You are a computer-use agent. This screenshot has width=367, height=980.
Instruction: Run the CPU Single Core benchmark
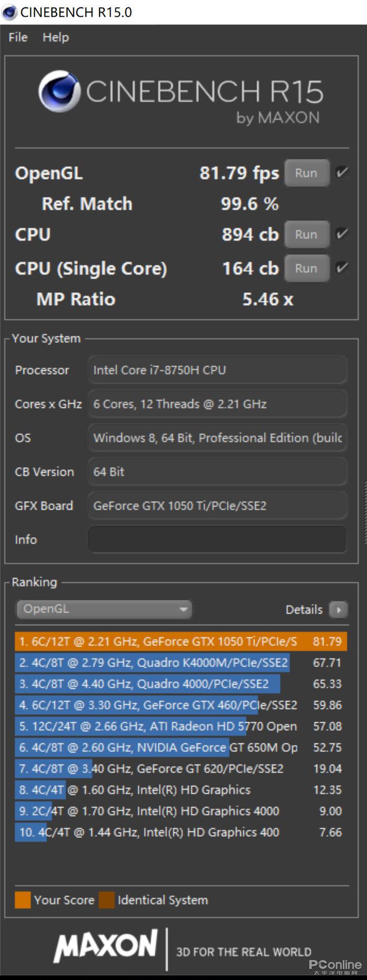(x=306, y=268)
